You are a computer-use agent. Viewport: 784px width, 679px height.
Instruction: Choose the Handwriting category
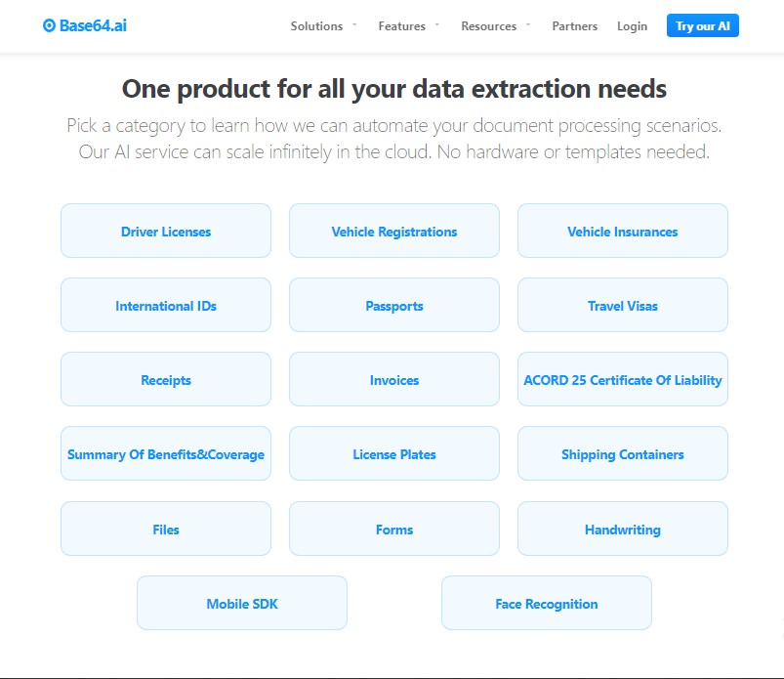[623, 529]
